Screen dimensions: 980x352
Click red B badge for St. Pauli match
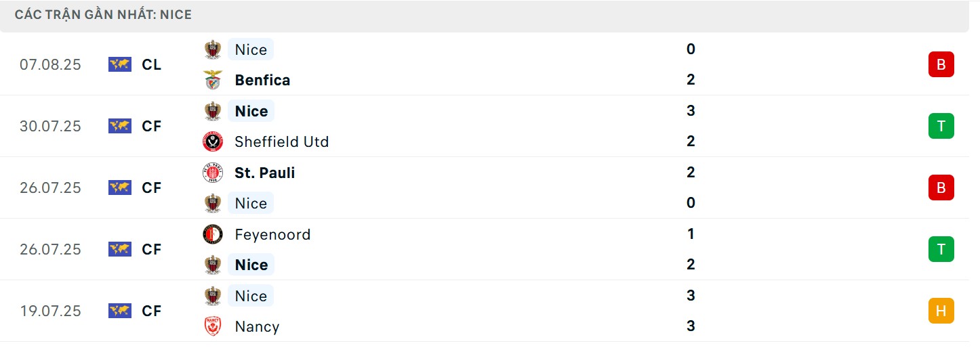[941, 188]
